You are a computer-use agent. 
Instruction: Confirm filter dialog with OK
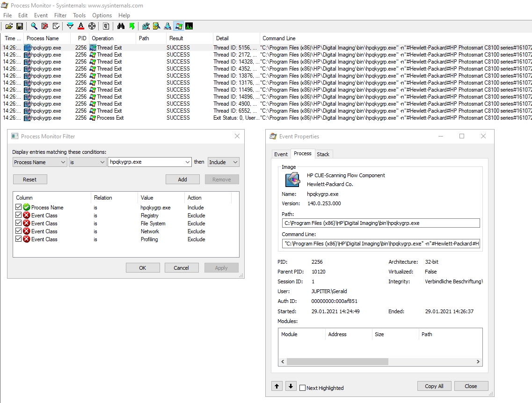point(143,268)
